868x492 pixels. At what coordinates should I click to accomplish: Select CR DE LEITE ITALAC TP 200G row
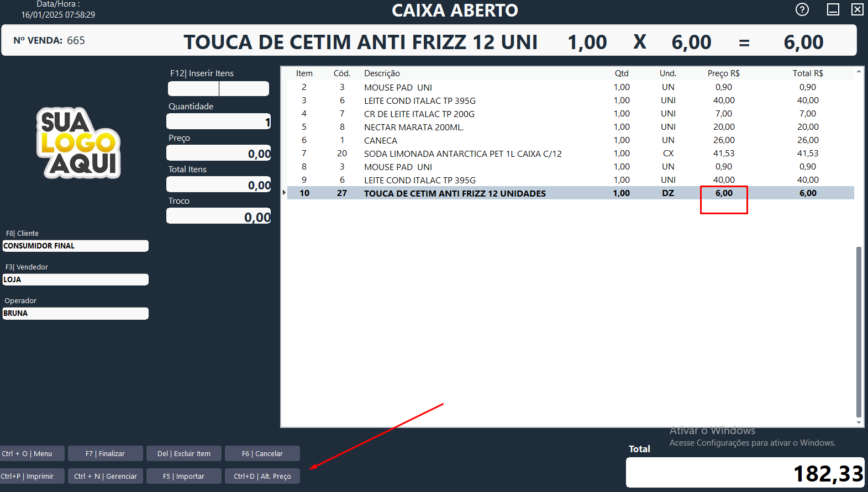tap(571, 114)
